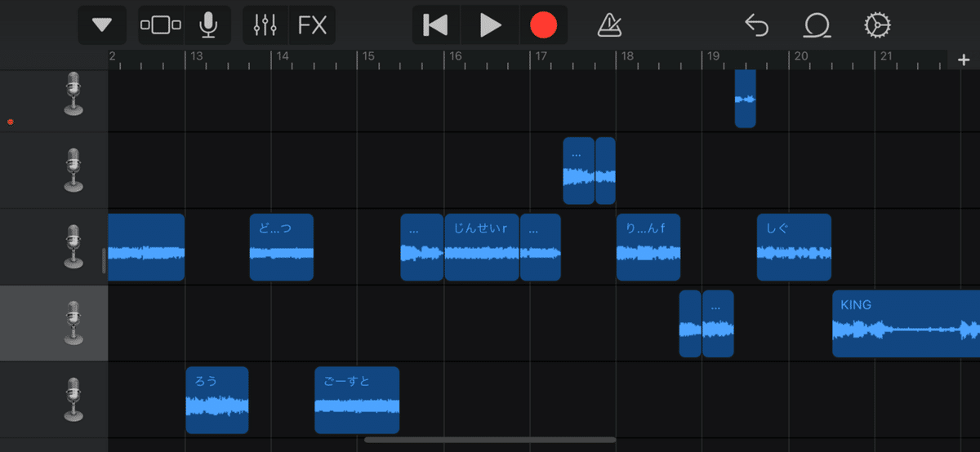Tap bar 18 on the ruler
Image resolution: width=980 pixels, height=452 pixels.
pyautogui.click(x=627, y=56)
